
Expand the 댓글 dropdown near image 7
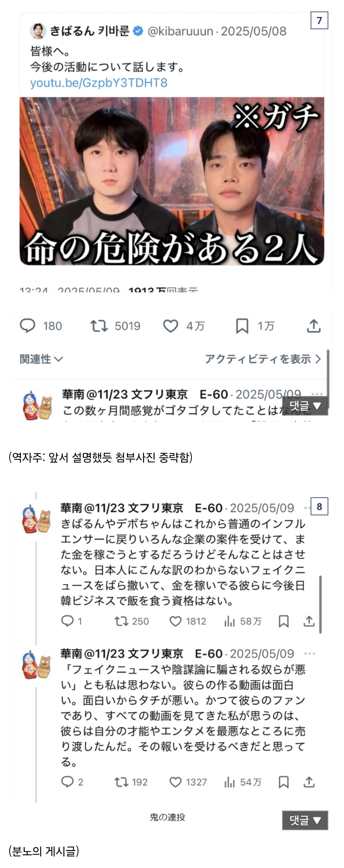305,406
